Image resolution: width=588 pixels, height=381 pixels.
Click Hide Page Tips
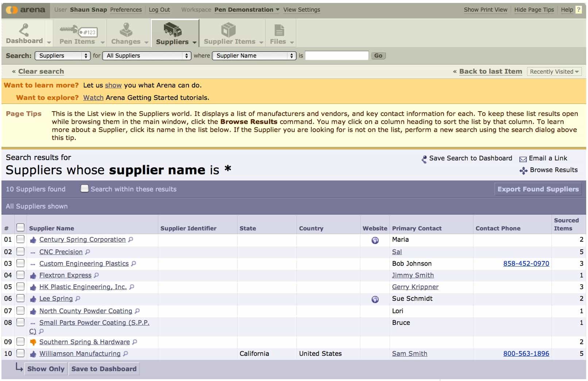coord(534,10)
